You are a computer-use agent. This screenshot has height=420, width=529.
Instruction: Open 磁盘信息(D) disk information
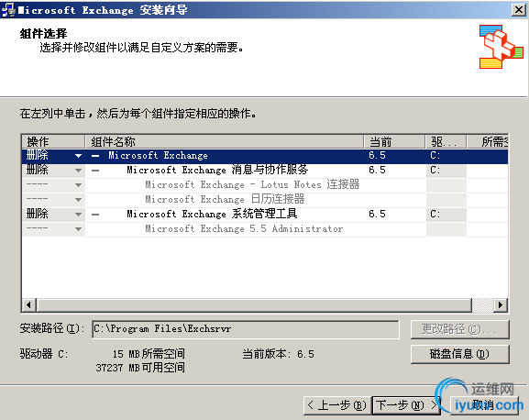pyautogui.click(x=460, y=354)
